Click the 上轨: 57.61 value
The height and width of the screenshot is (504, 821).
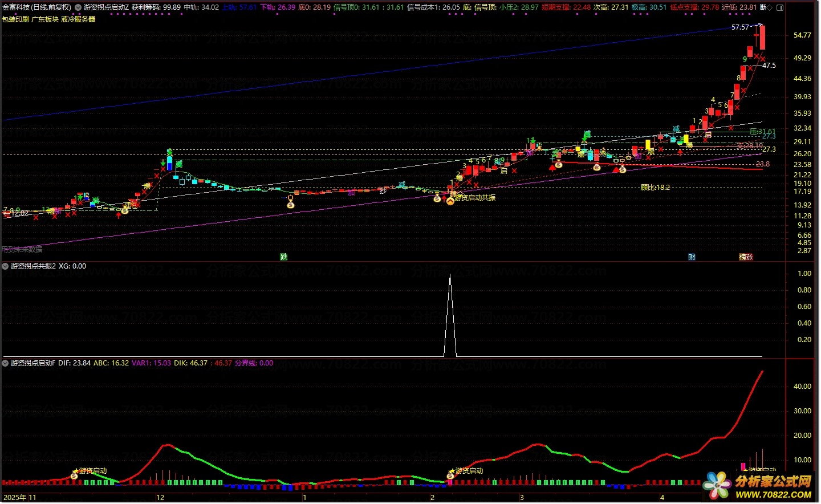239,7
